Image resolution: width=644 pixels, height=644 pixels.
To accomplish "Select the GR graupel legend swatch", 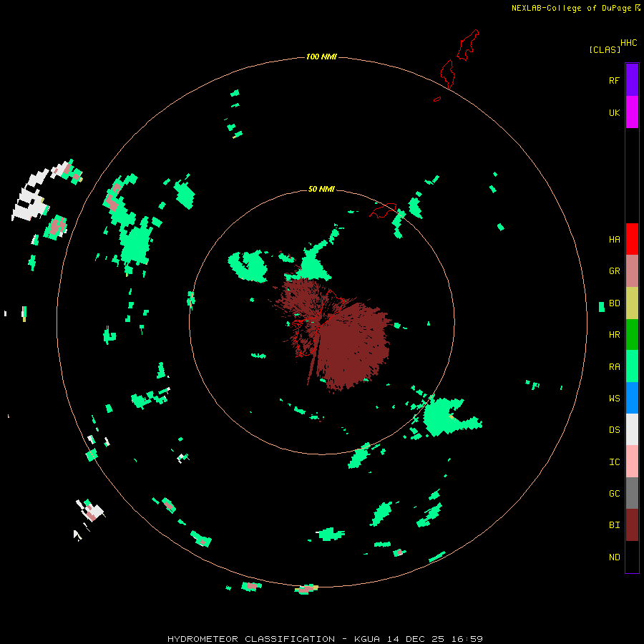I will (x=632, y=271).
